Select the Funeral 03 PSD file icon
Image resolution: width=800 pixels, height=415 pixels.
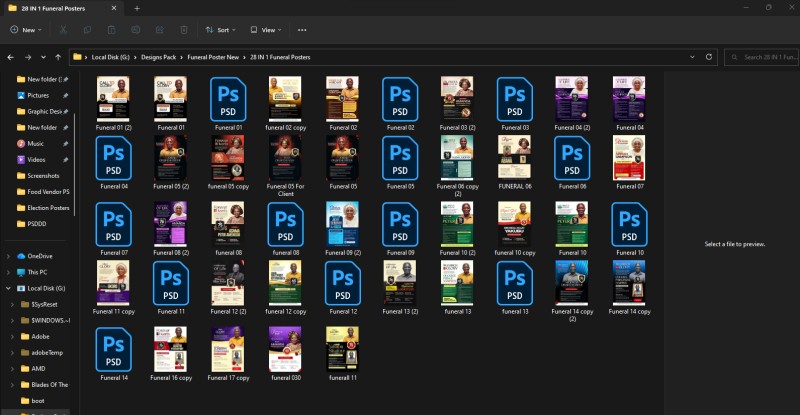coord(515,100)
